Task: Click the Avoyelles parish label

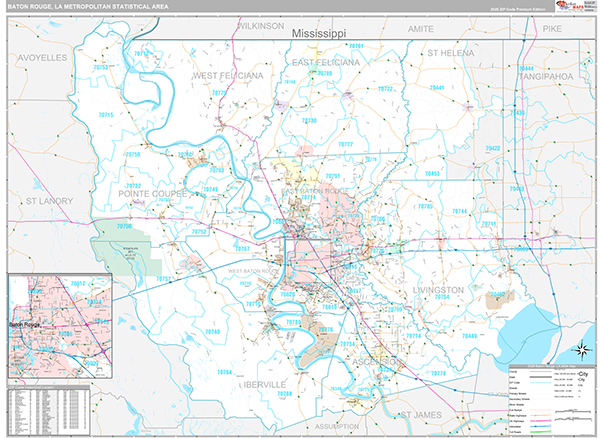Action: (x=41, y=58)
